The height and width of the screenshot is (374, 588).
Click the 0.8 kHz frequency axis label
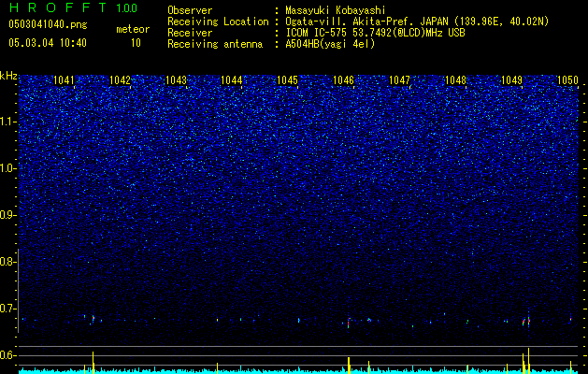point(8,262)
